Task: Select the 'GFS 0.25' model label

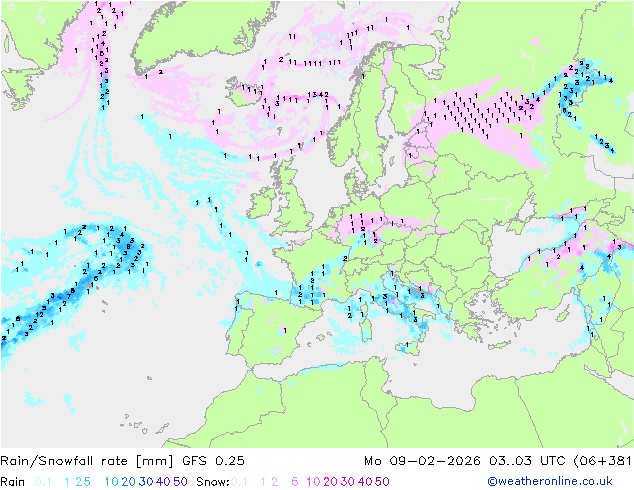Action: (213, 461)
